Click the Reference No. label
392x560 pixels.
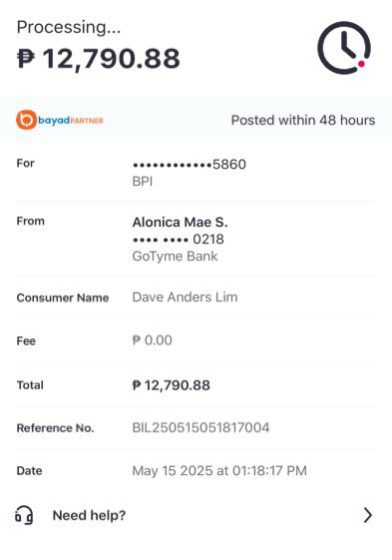pyautogui.click(x=55, y=428)
